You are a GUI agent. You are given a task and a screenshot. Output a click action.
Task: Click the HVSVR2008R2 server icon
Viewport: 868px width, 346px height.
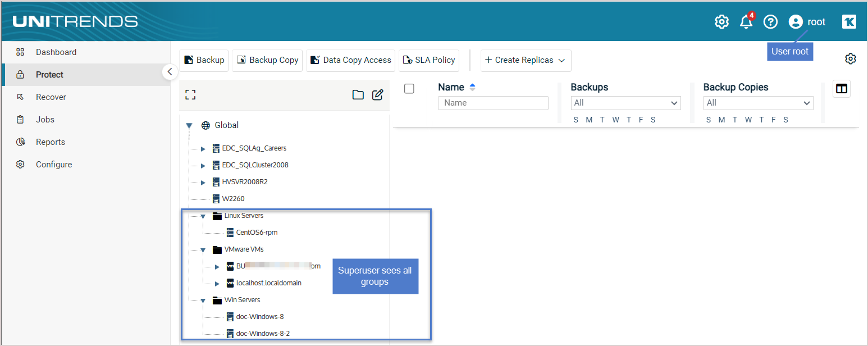pos(217,182)
